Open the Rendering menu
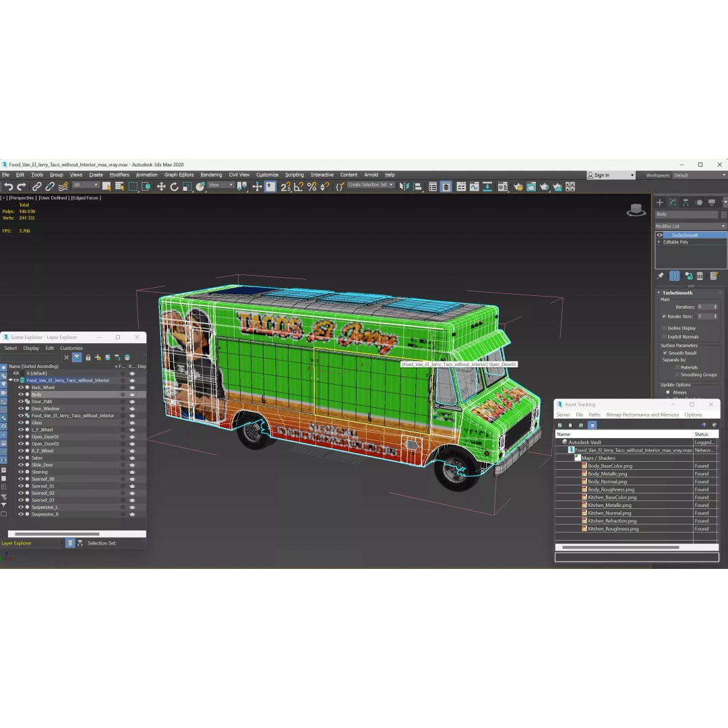The image size is (728, 728). coord(211,175)
